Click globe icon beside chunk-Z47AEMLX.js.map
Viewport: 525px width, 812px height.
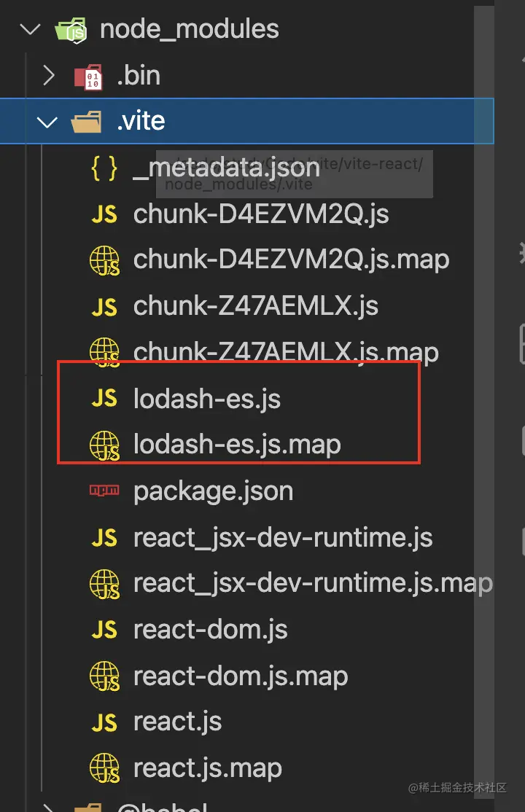coord(104,351)
